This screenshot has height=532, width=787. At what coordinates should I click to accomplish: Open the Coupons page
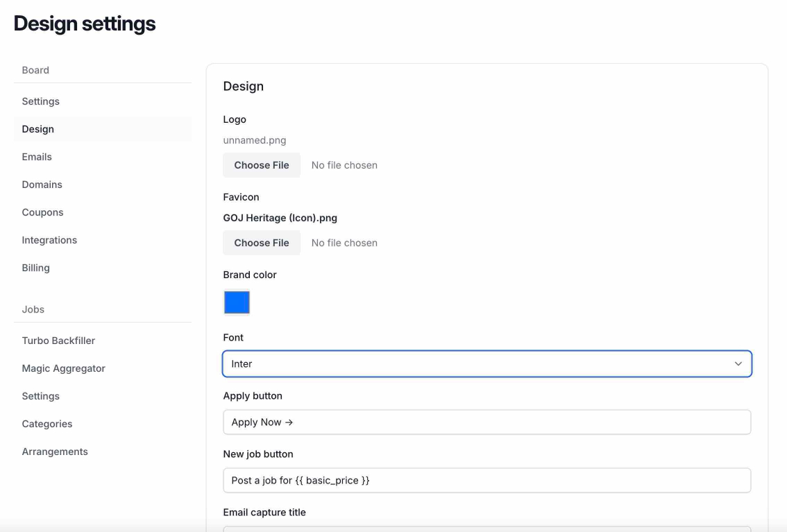coord(42,212)
